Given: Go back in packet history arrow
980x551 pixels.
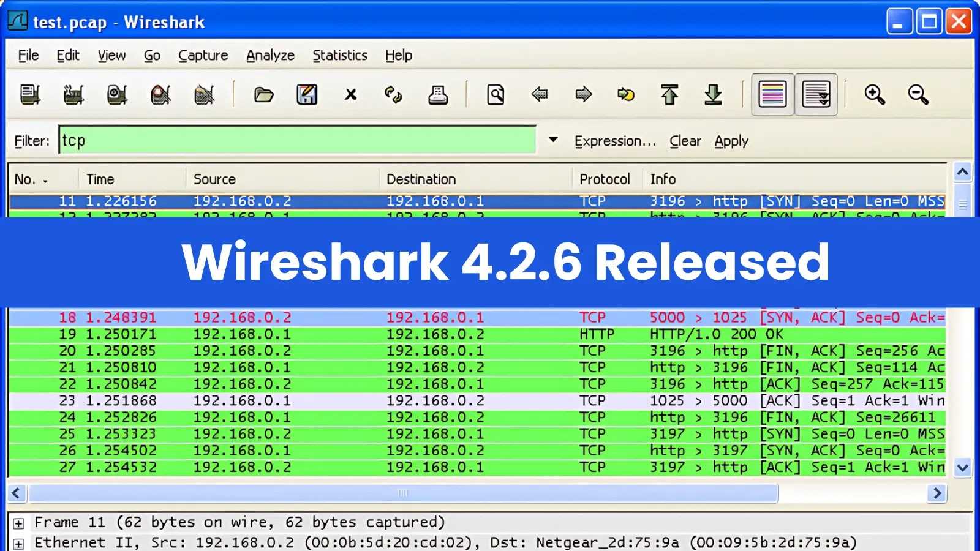Looking at the screenshot, I should [x=540, y=94].
